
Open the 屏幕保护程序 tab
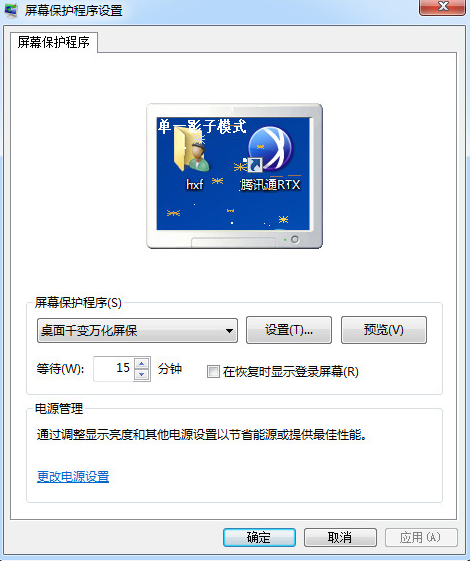click(x=54, y=43)
